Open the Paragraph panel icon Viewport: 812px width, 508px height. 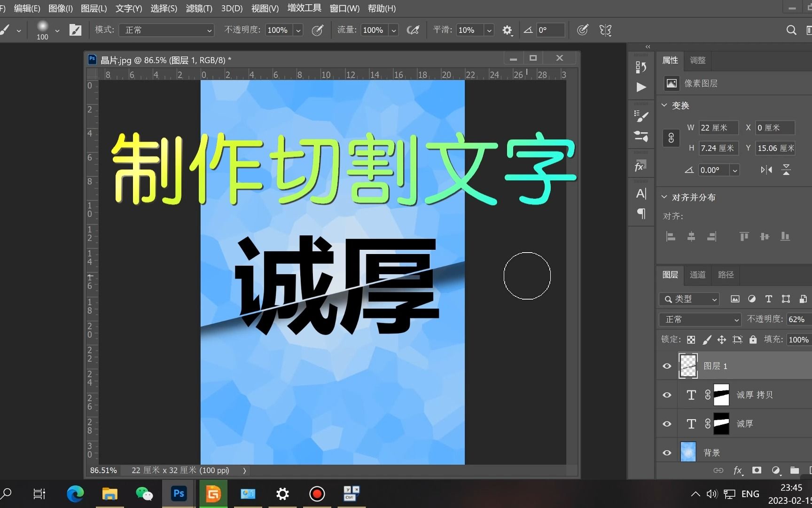click(x=641, y=214)
